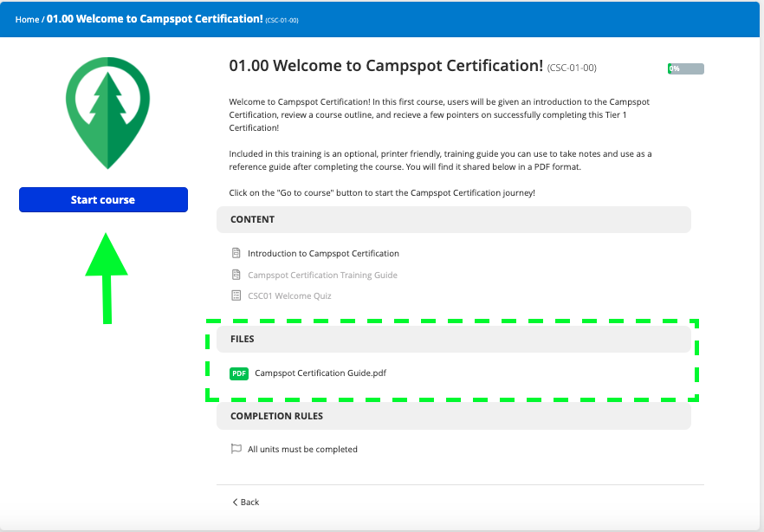764x532 pixels.
Task: Open the Introduction to Campspot Certification unit
Action: click(324, 253)
